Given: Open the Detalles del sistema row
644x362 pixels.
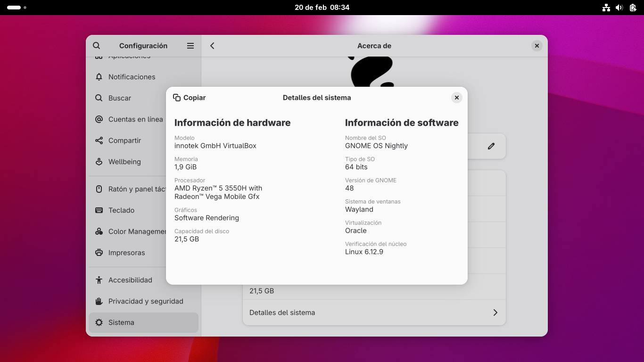Looking at the screenshot, I should click(x=374, y=313).
